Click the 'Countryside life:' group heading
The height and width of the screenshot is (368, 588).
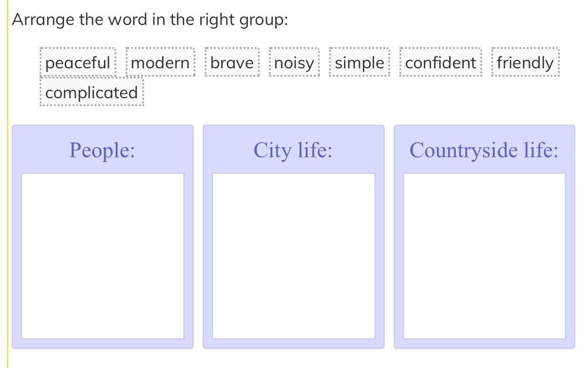pos(484,150)
